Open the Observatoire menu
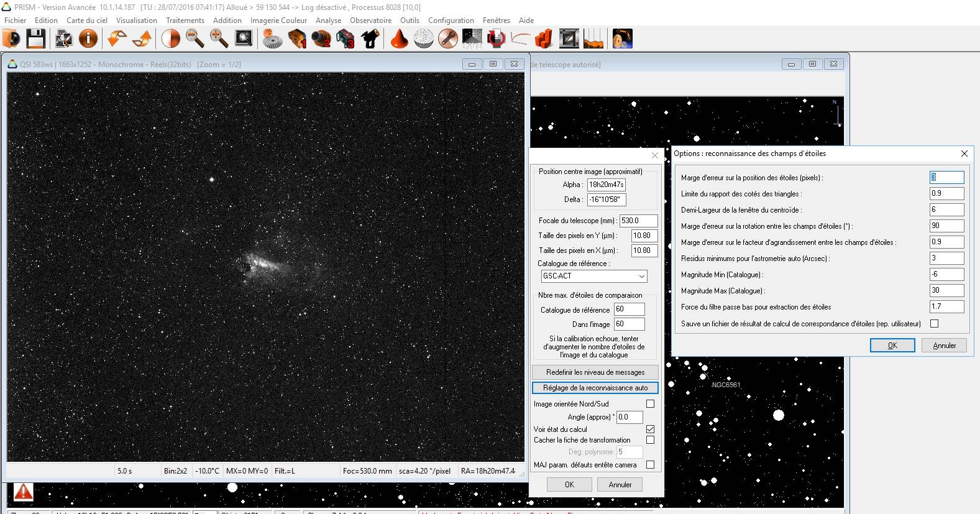The width and height of the screenshot is (980, 514). [x=370, y=20]
